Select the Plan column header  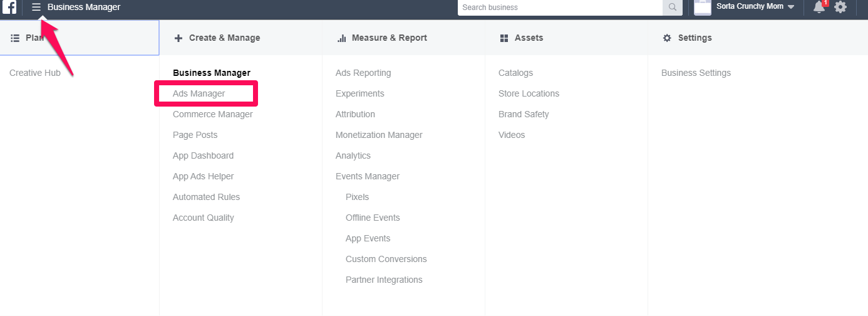(x=80, y=38)
